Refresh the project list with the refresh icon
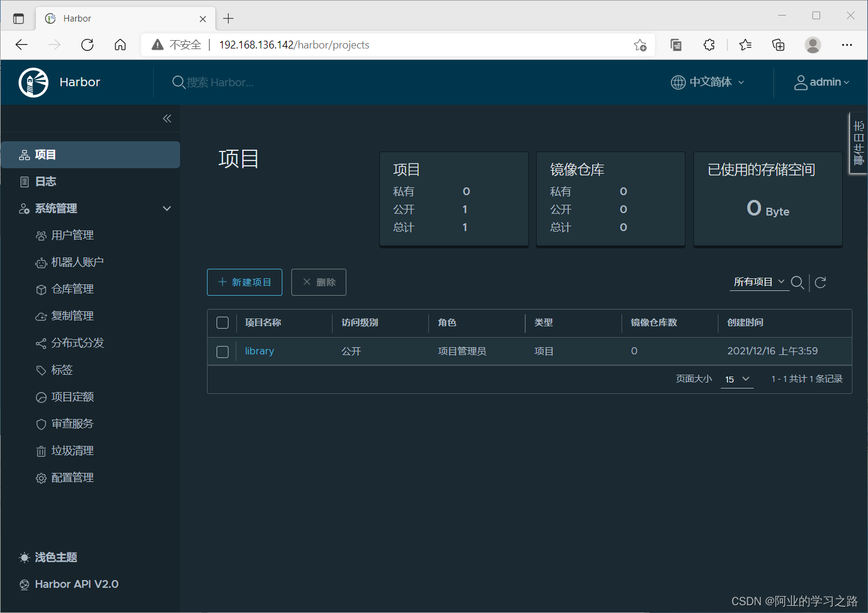This screenshot has width=868, height=613. [x=820, y=282]
